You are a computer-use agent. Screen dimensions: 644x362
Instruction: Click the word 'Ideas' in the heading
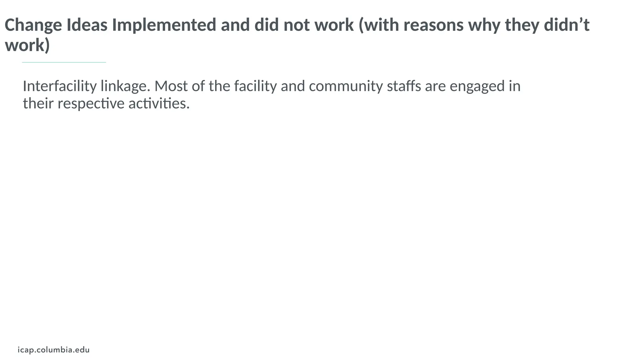point(87,25)
